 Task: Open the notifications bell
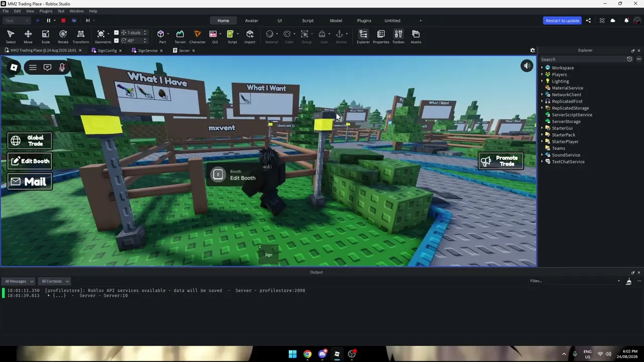coord(626,21)
